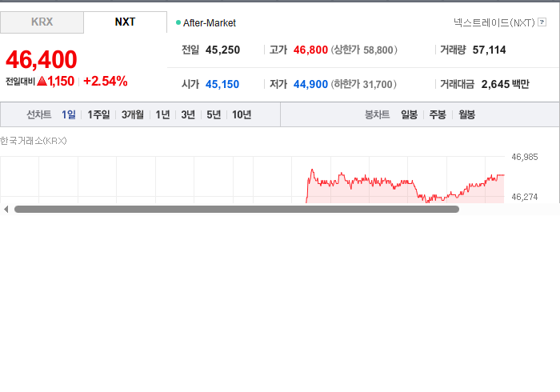Click the 봉차트 label

pos(377,114)
